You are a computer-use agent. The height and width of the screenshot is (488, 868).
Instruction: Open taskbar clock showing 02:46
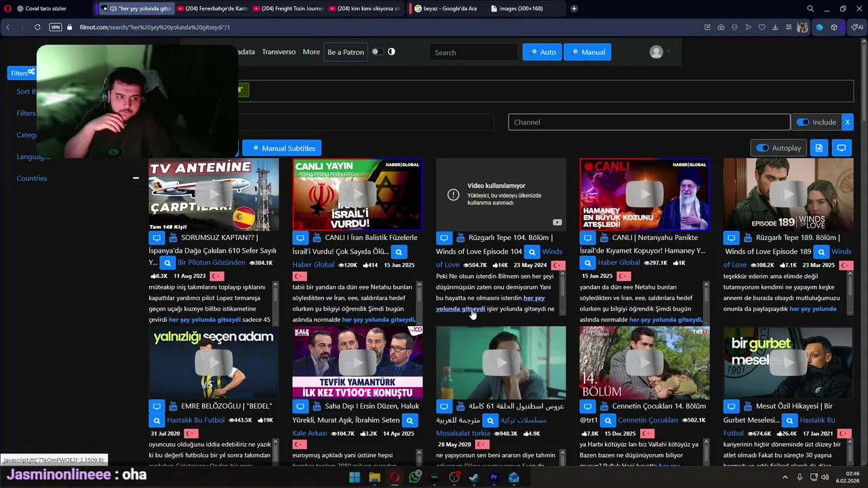point(847,478)
